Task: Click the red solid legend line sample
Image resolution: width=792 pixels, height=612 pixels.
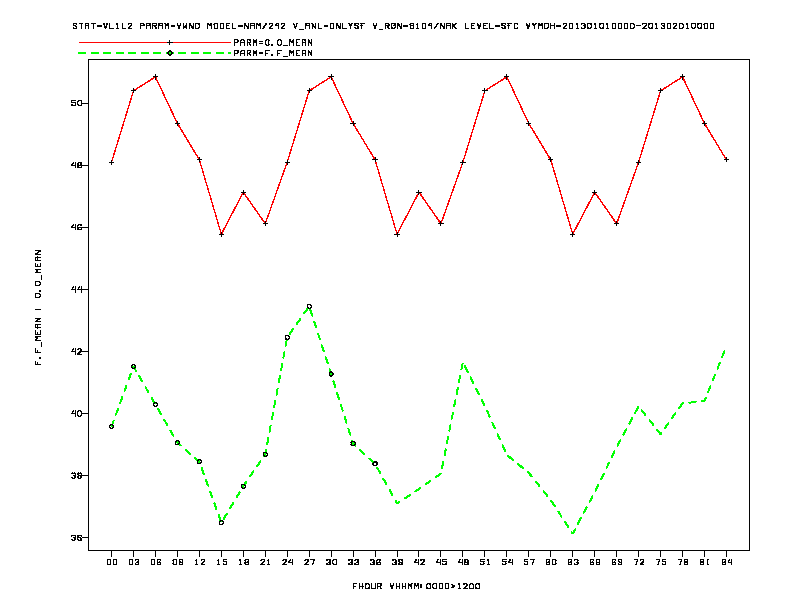Action: tap(155, 42)
